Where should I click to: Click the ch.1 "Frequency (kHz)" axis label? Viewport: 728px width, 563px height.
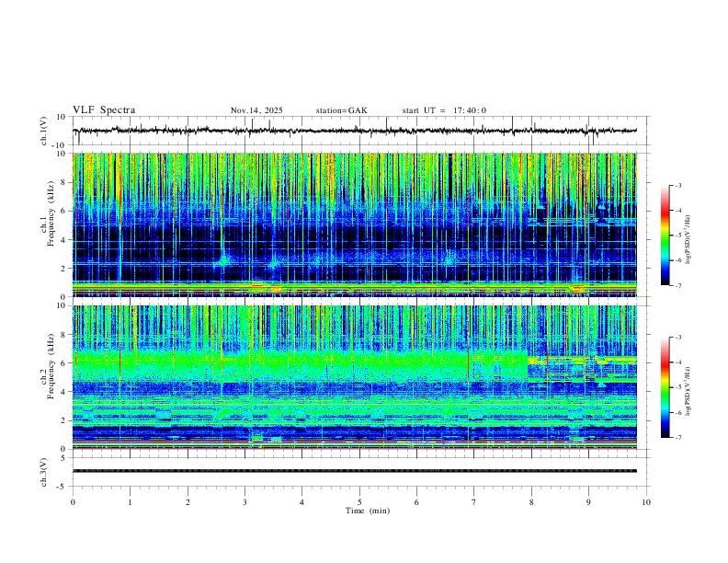(x=51, y=213)
